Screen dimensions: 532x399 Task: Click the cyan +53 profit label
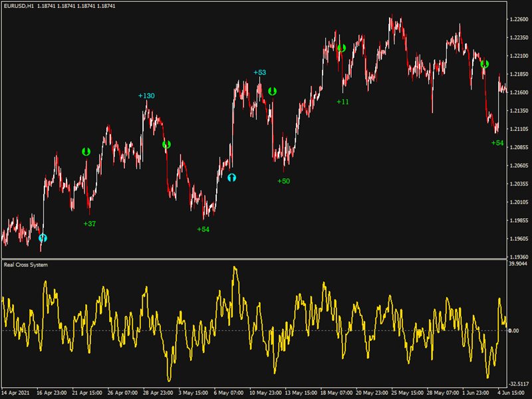(x=259, y=72)
